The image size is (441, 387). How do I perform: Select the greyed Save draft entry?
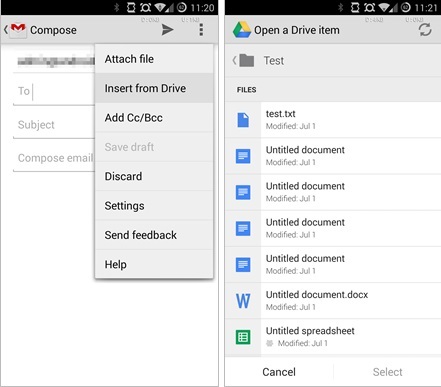pyautogui.click(x=154, y=147)
